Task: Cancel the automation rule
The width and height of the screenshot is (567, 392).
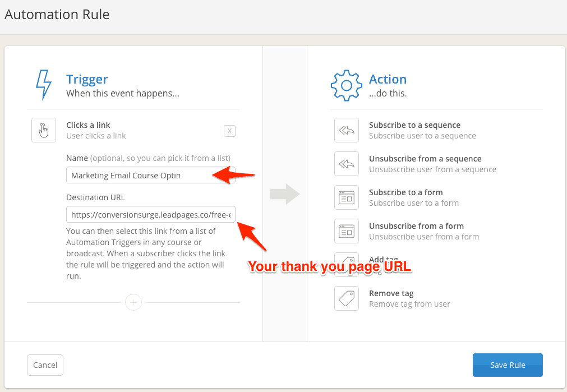Action: (x=45, y=365)
